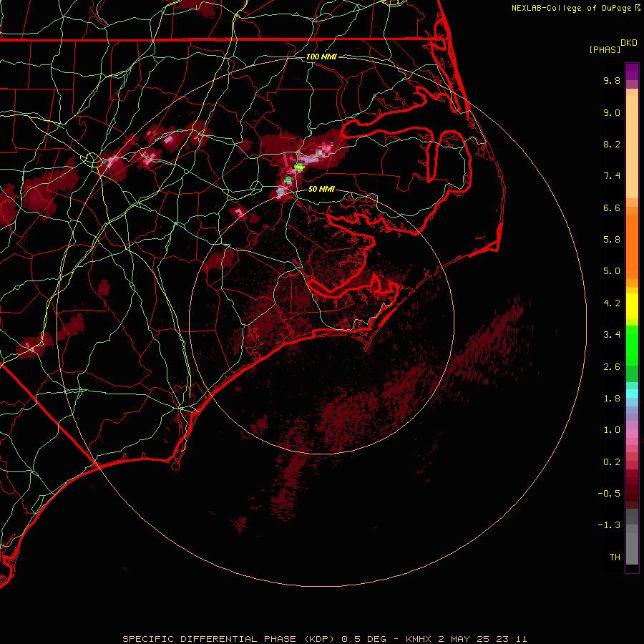Viewport: 644px width, 644px height.
Task: Click the 6.6 value on color scale
Action: (x=612, y=208)
